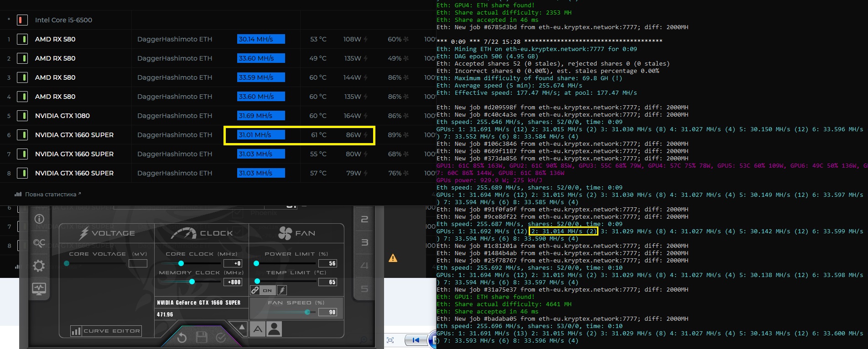Enable user-defined fan control person icon

coord(275,329)
